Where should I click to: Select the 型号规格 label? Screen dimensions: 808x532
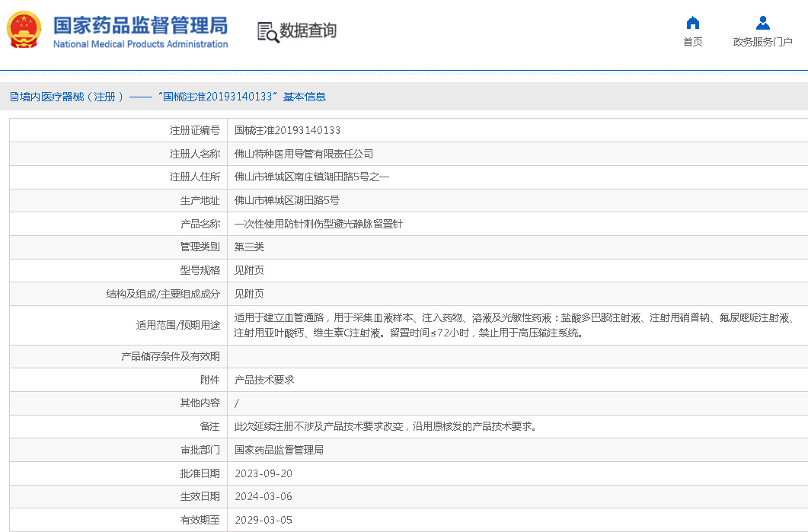tap(200, 270)
